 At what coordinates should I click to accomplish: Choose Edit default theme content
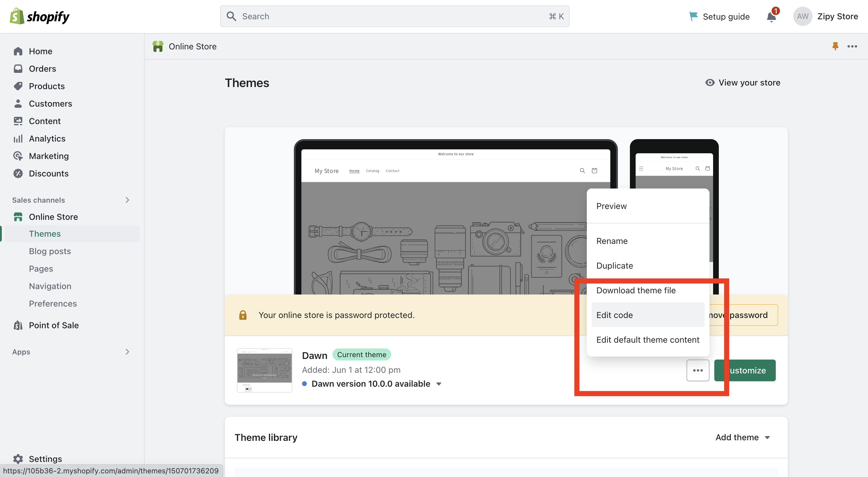point(648,340)
